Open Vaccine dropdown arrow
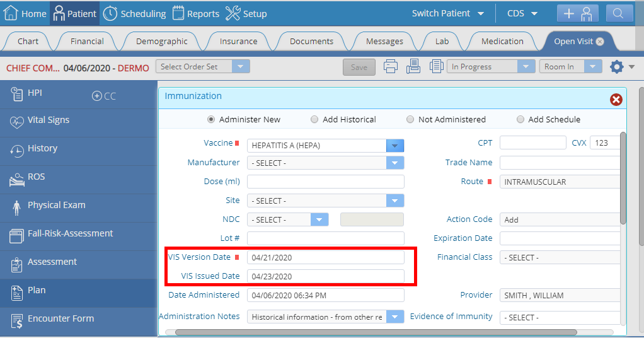The width and height of the screenshot is (644, 338). click(x=394, y=146)
